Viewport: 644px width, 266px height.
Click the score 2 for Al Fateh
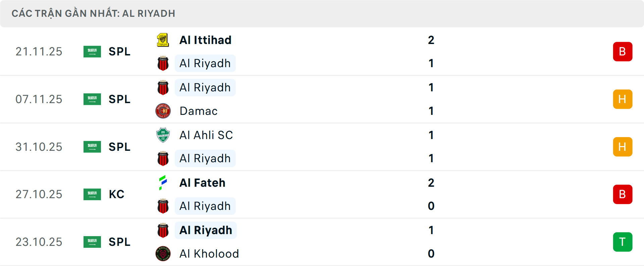click(432, 183)
